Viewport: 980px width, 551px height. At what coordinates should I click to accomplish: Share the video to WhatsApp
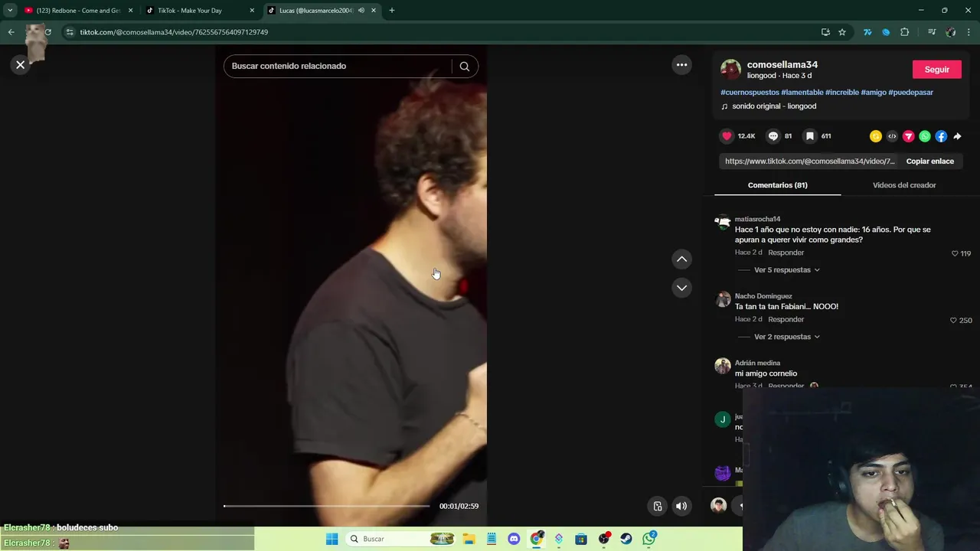tap(925, 136)
